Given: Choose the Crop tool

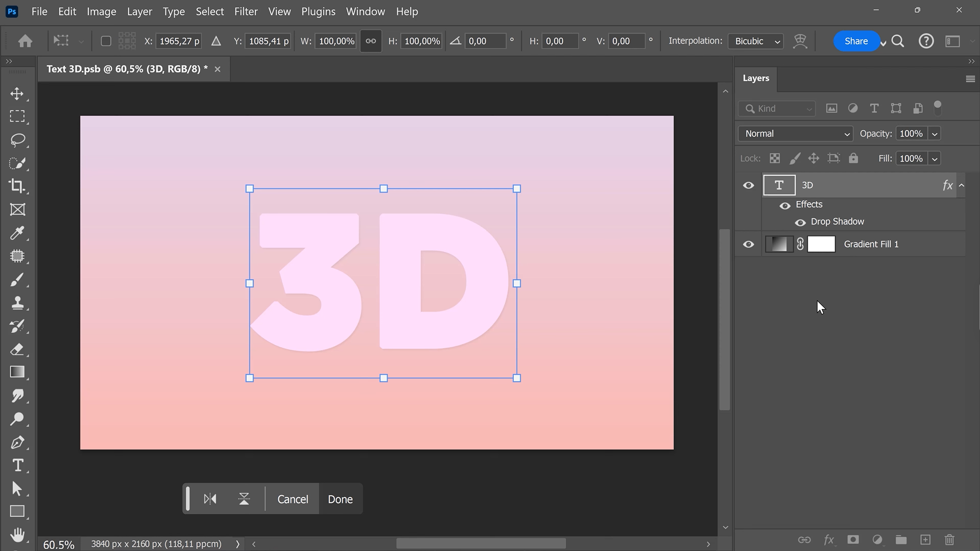Looking at the screenshot, I should click(x=17, y=186).
